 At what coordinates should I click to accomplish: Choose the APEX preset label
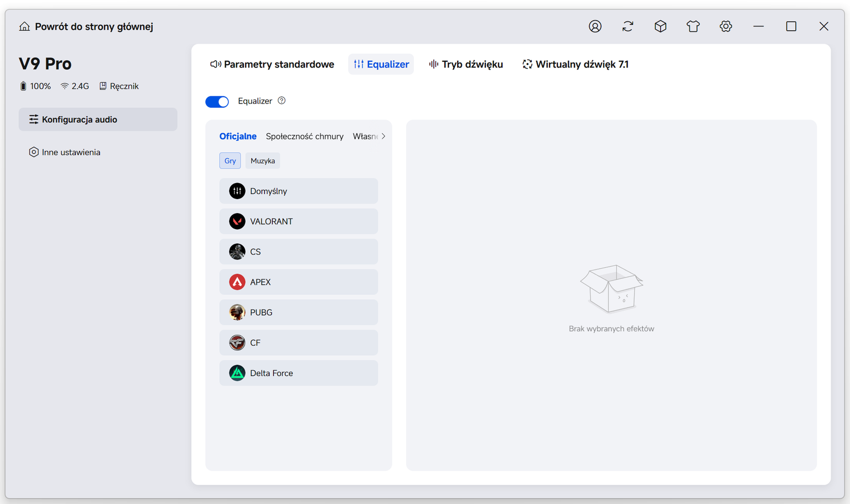[x=260, y=282]
